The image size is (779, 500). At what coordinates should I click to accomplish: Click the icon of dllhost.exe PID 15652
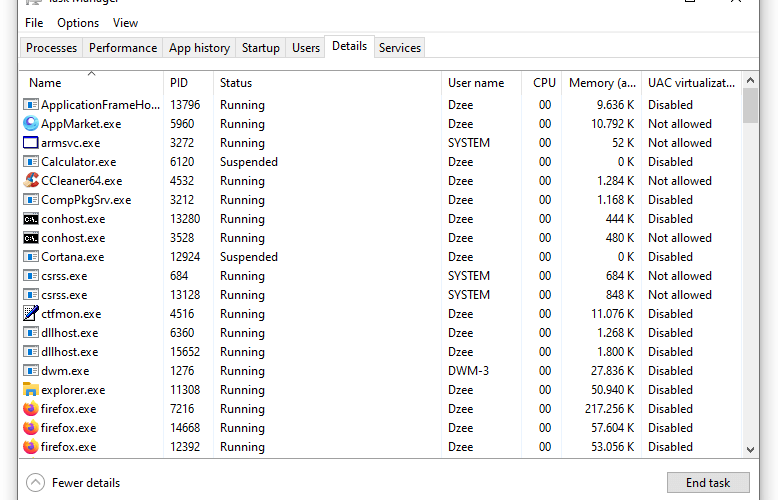click(x=31, y=351)
